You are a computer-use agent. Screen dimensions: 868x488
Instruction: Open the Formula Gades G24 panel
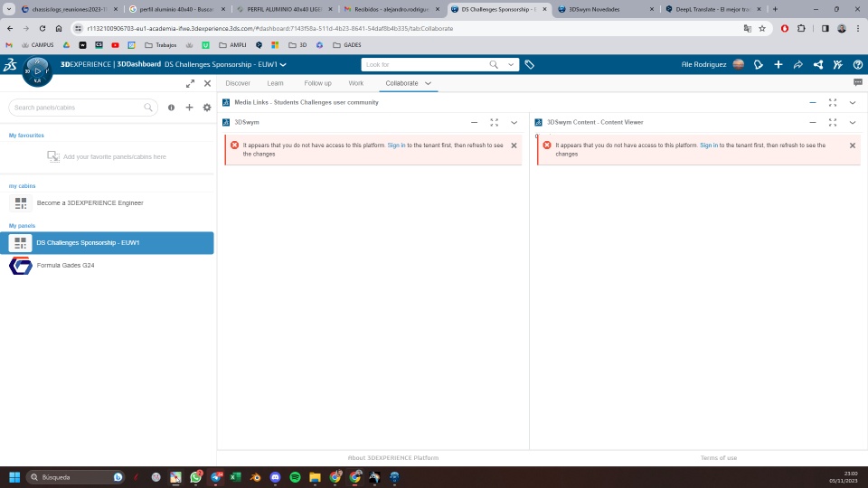coord(107,266)
